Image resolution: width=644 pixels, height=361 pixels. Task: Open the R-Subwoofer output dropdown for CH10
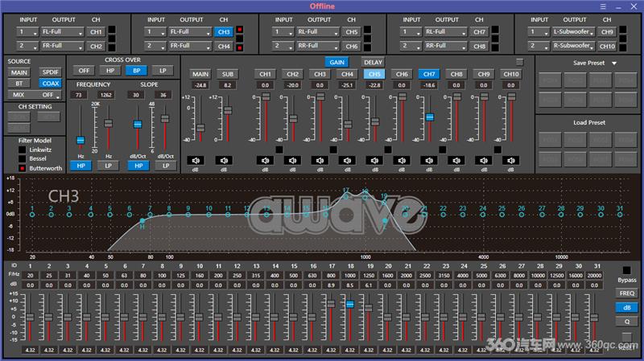(573, 46)
